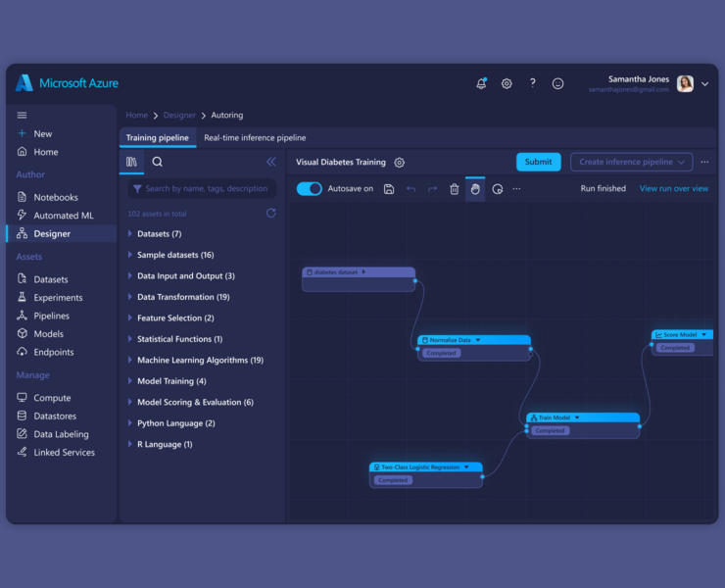Open the View run overview link
This screenshot has height=588, width=725.
tap(673, 189)
